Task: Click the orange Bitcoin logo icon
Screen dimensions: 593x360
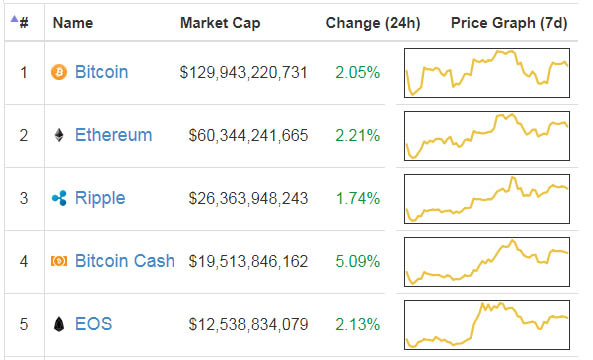Action: [59, 72]
